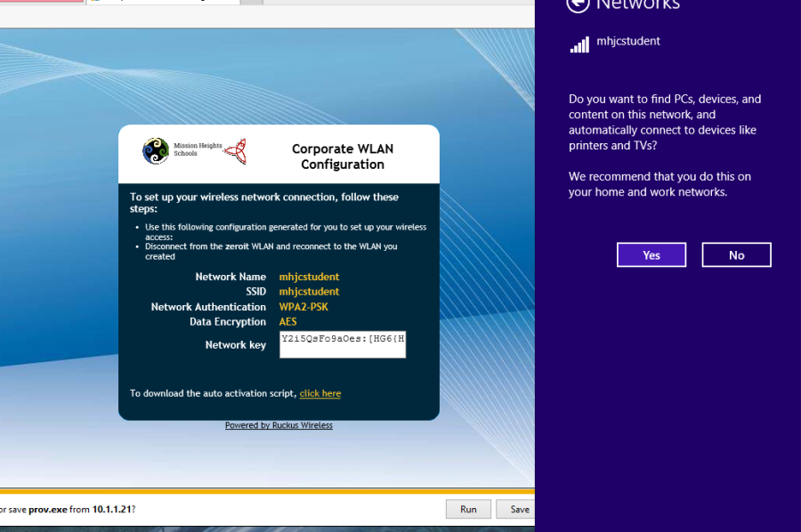Click the WPA2-PSK authentication value

[x=303, y=307]
